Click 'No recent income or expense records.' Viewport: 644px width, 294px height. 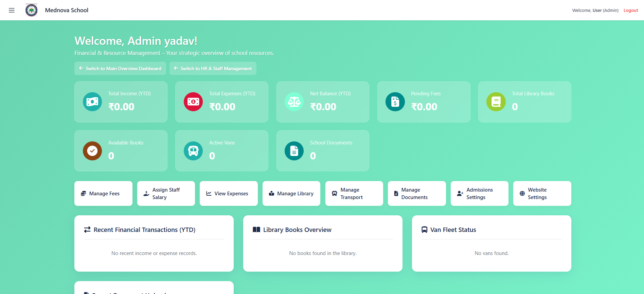[154, 253]
